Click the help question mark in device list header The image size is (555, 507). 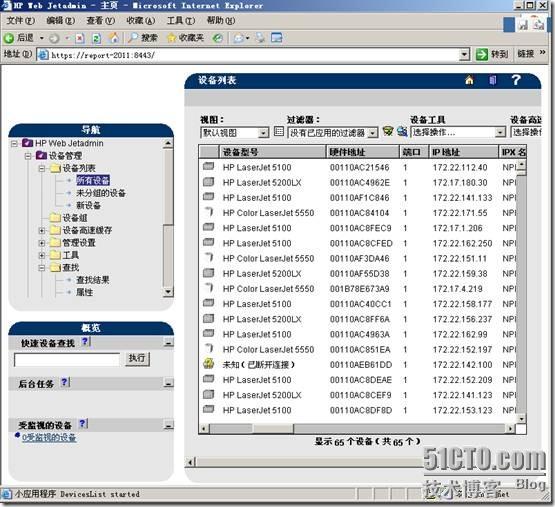(x=516, y=80)
